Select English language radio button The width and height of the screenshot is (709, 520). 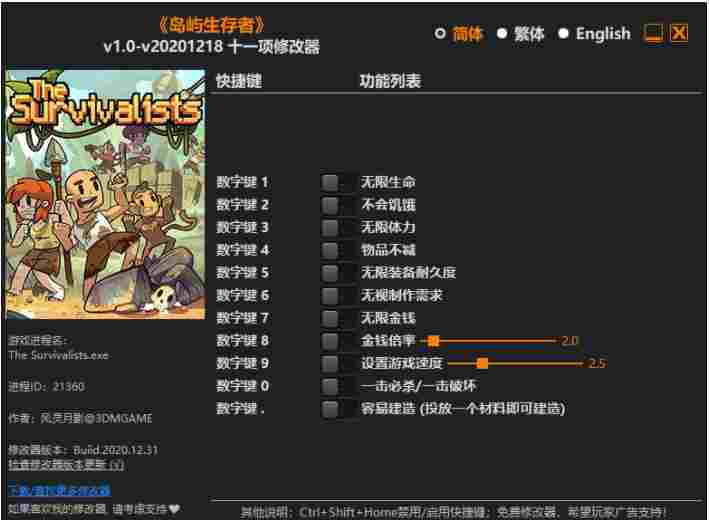(x=563, y=33)
